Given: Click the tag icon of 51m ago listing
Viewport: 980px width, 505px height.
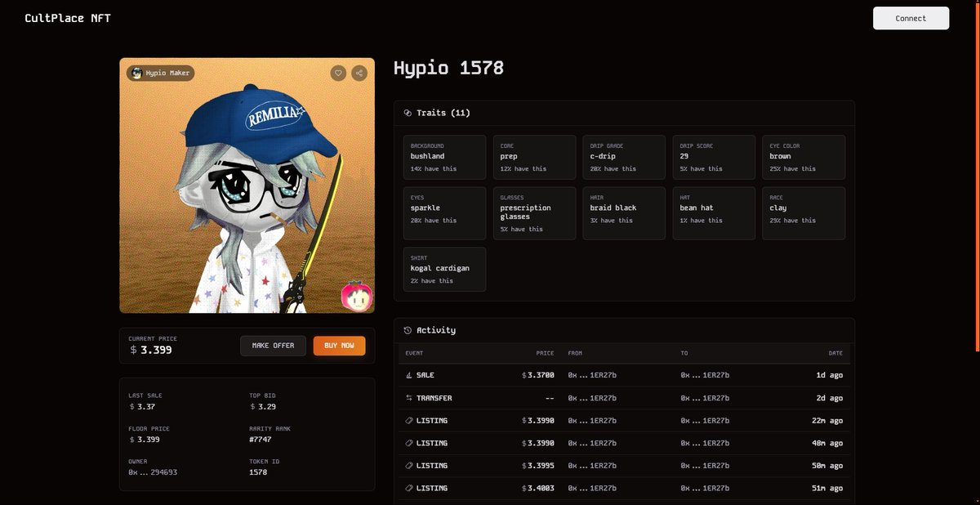Looking at the screenshot, I should coord(409,488).
